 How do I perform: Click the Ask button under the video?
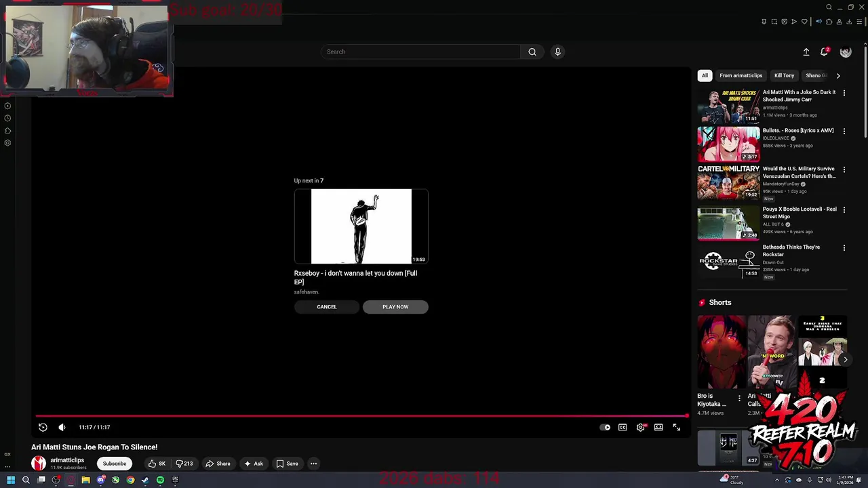(x=253, y=464)
